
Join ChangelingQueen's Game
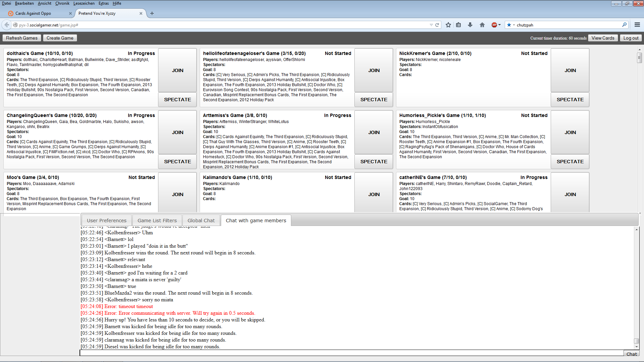tap(178, 132)
